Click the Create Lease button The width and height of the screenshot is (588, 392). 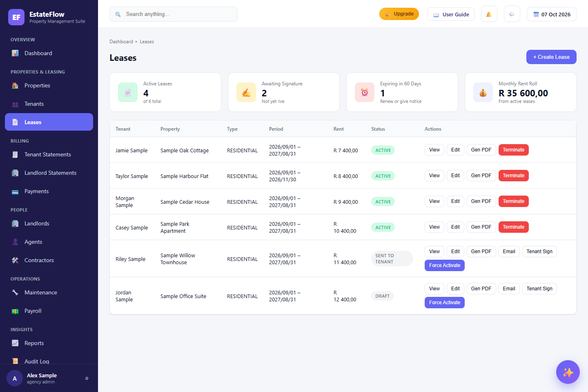tap(551, 57)
